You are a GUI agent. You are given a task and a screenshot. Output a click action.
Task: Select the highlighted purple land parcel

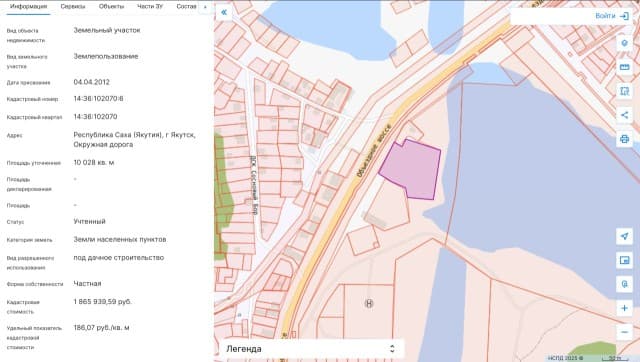coord(412,169)
